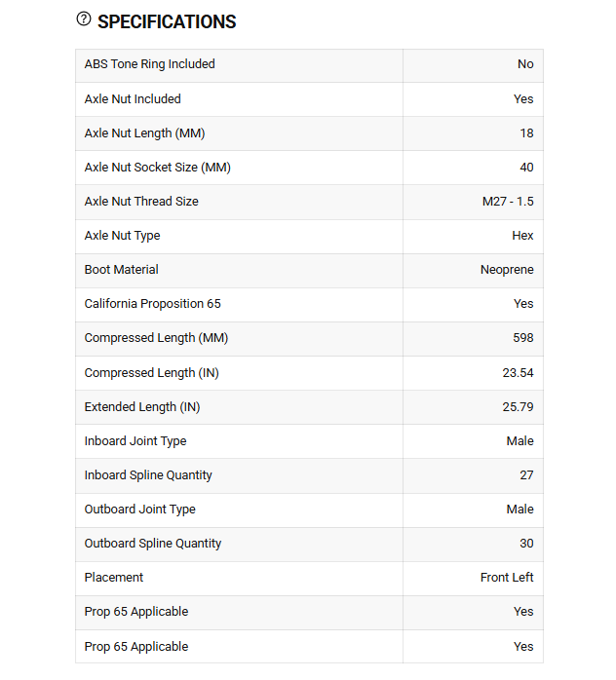Click the M27 - 1.5 thread size value

(x=508, y=202)
